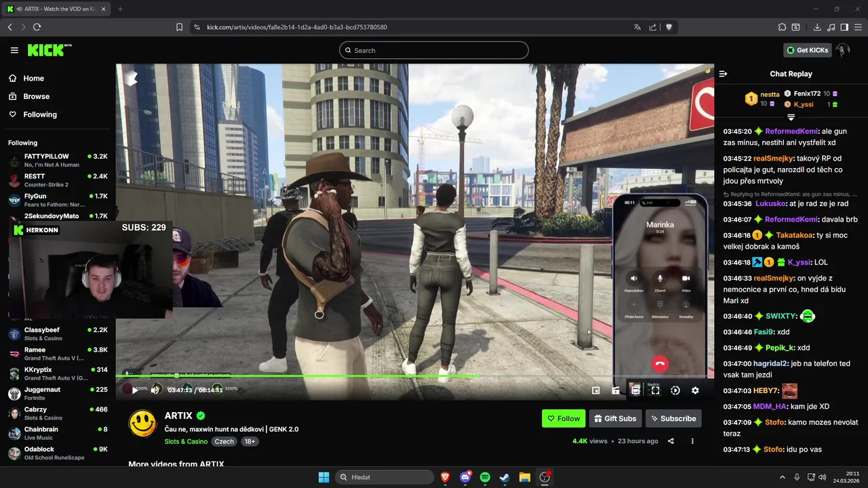Image resolution: width=868 pixels, height=488 pixels.
Task: Open the ARTIX channel name link
Action: coord(178,415)
